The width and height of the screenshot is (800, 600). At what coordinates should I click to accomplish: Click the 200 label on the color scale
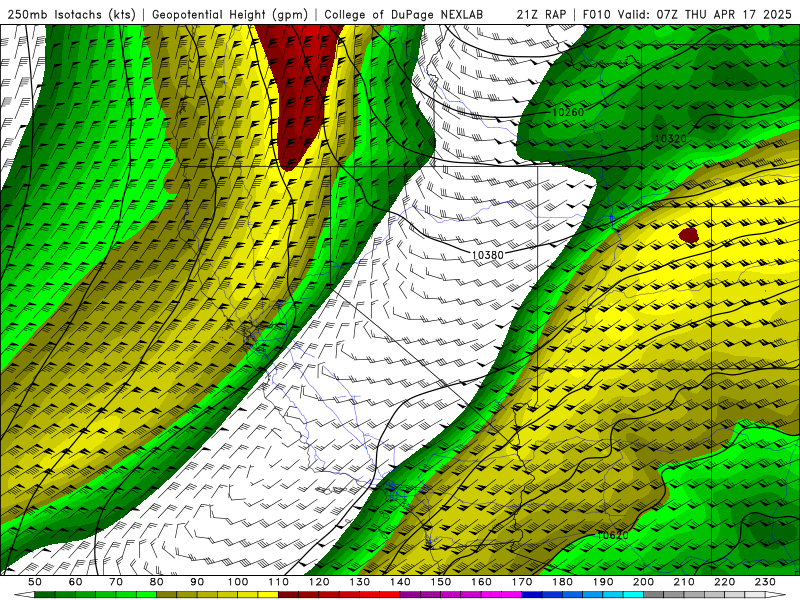[644, 582]
